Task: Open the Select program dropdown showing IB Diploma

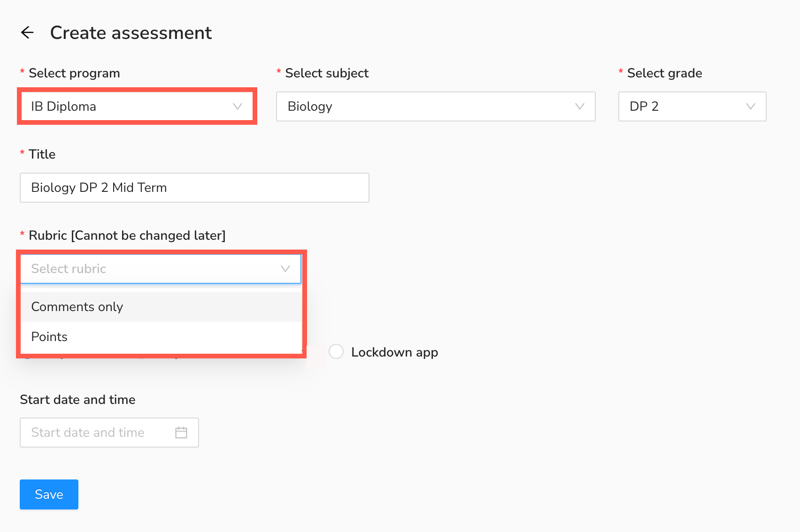Action: pyautogui.click(x=137, y=106)
